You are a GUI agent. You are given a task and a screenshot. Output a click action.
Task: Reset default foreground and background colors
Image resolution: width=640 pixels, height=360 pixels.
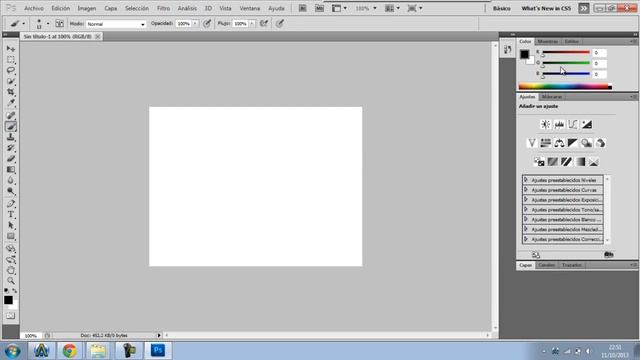pyautogui.click(x=6, y=291)
